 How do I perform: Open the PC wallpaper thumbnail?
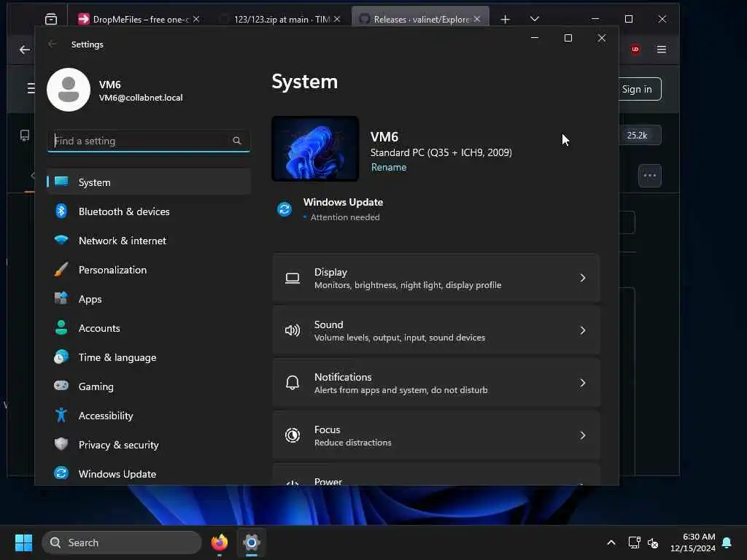[x=315, y=149]
